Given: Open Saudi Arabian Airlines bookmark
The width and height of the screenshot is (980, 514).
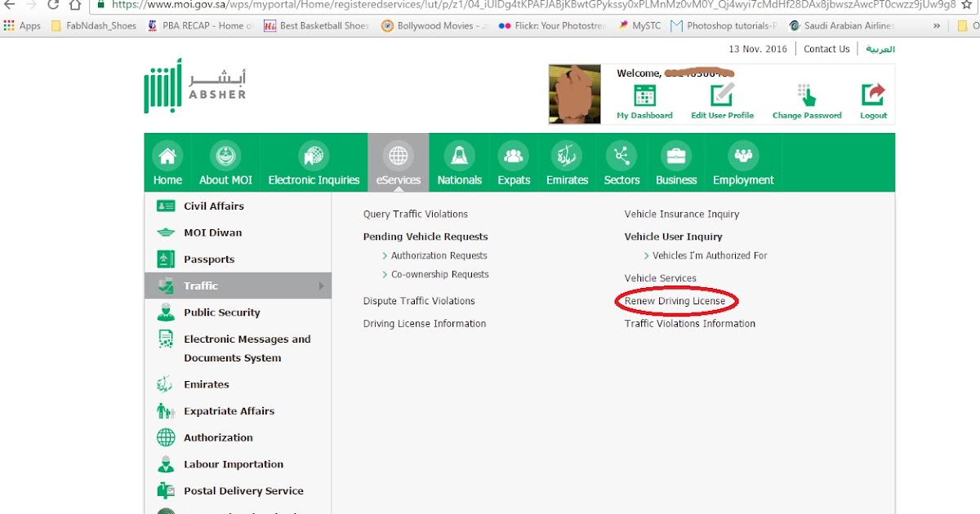Looking at the screenshot, I should pos(843,26).
